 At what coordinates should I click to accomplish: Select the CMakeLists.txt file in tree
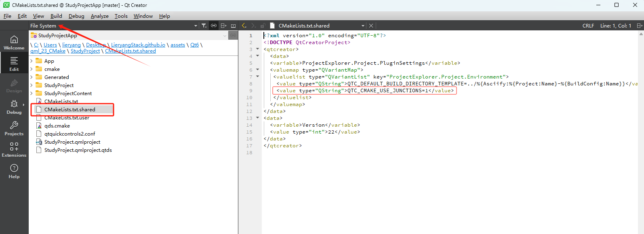61,102
